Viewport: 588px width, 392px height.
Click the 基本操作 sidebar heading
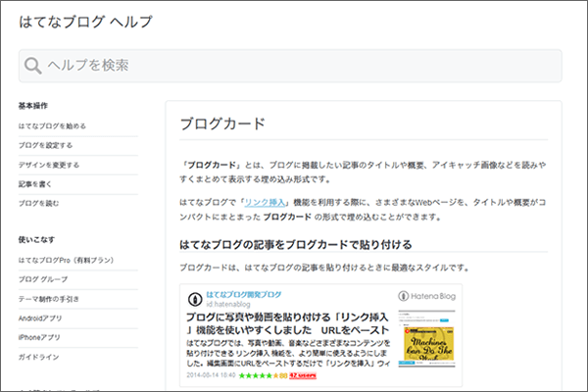33,106
